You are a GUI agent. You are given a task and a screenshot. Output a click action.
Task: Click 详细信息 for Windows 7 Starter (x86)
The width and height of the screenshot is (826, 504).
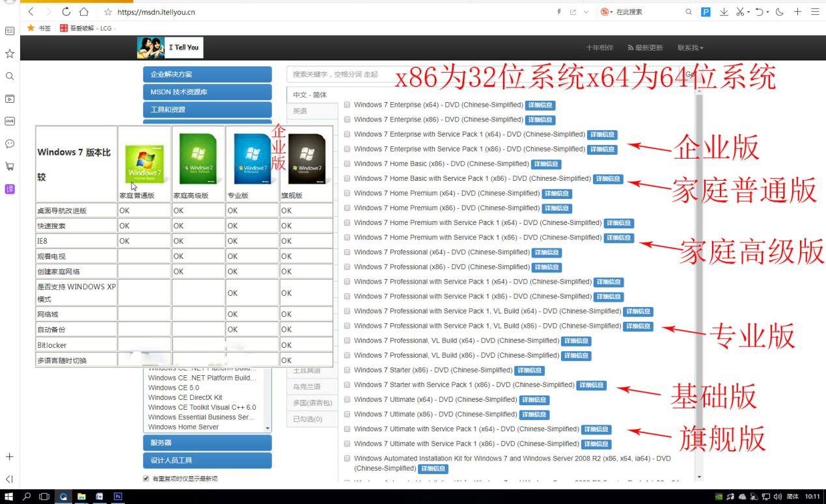point(529,370)
